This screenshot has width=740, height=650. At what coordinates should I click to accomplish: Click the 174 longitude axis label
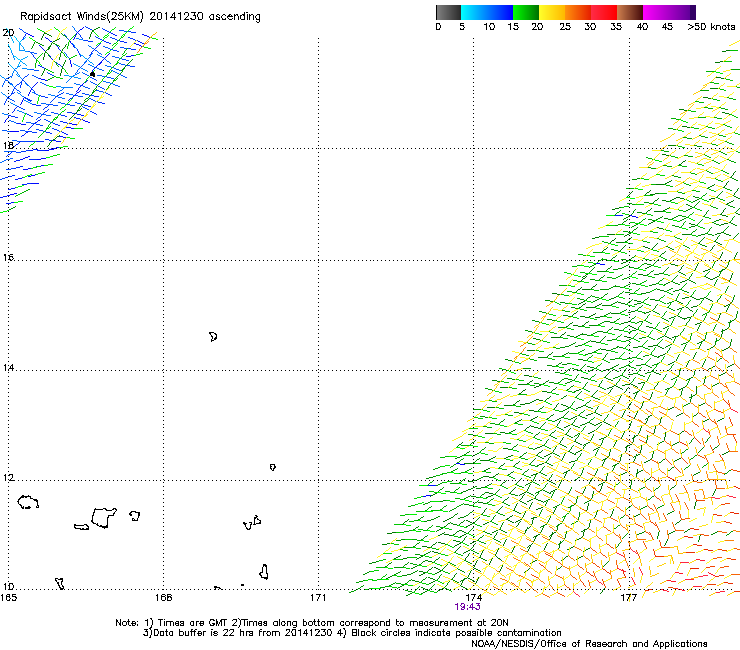[x=473, y=598]
